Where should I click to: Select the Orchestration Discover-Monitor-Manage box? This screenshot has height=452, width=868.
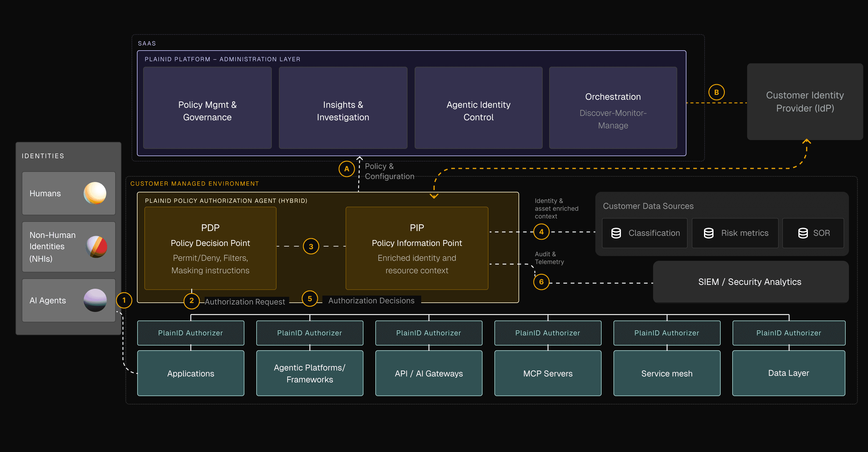pos(613,108)
